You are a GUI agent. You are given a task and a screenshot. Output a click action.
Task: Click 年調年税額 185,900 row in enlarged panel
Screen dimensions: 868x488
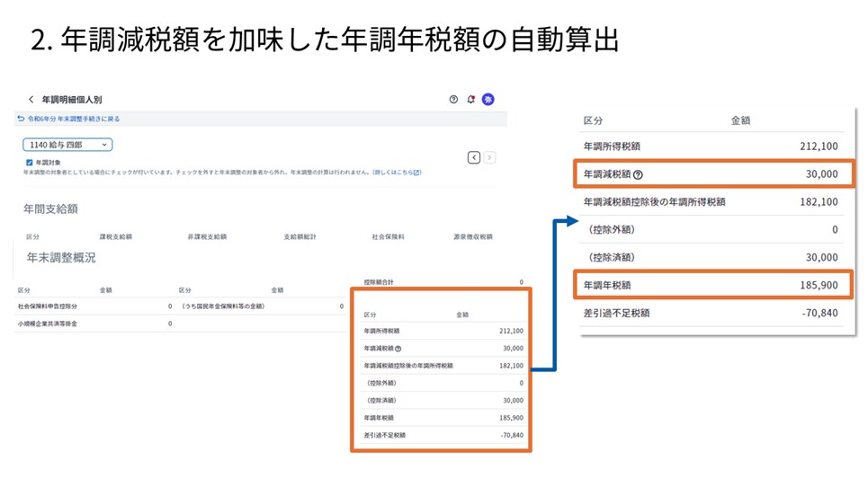[713, 285]
